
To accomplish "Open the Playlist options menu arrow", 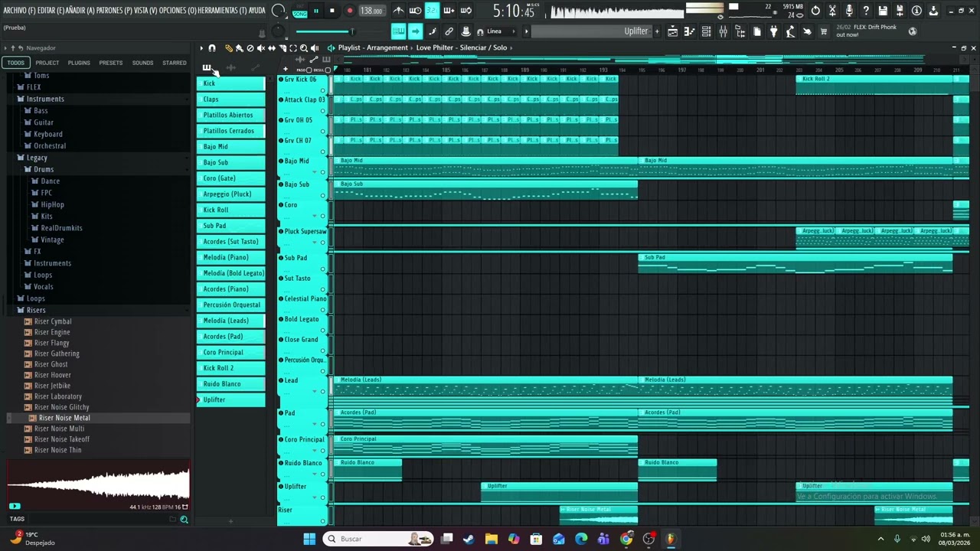I will [201, 48].
